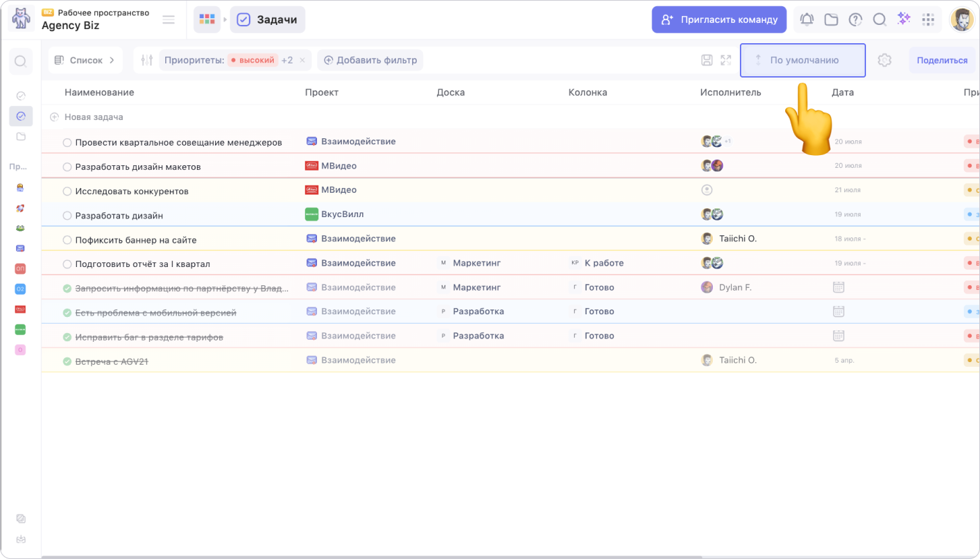Open the folder icon in top bar
Screen dimensions: 980x559
click(x=831, y=20)
